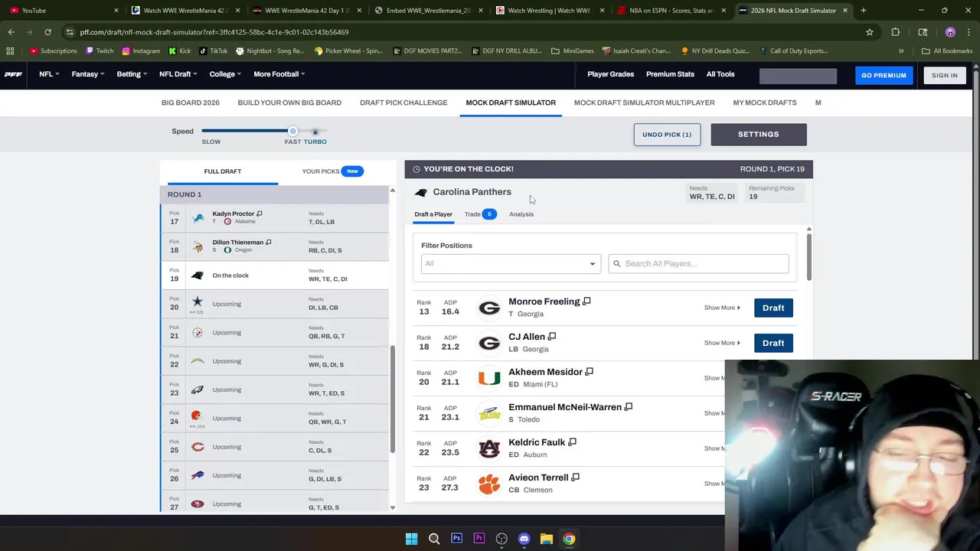Open Mock Draft Simulator Multiplayer

tap(644, 103)
